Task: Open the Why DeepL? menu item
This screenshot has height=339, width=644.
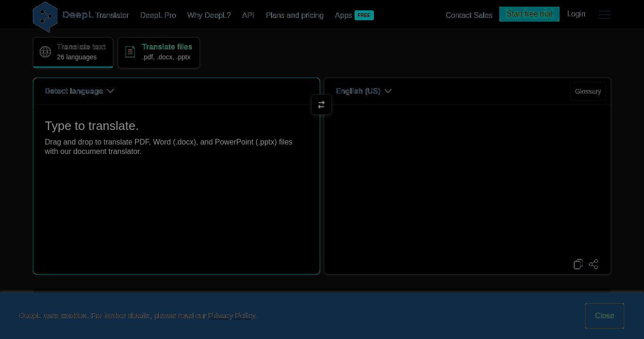Action: (209, 15)
